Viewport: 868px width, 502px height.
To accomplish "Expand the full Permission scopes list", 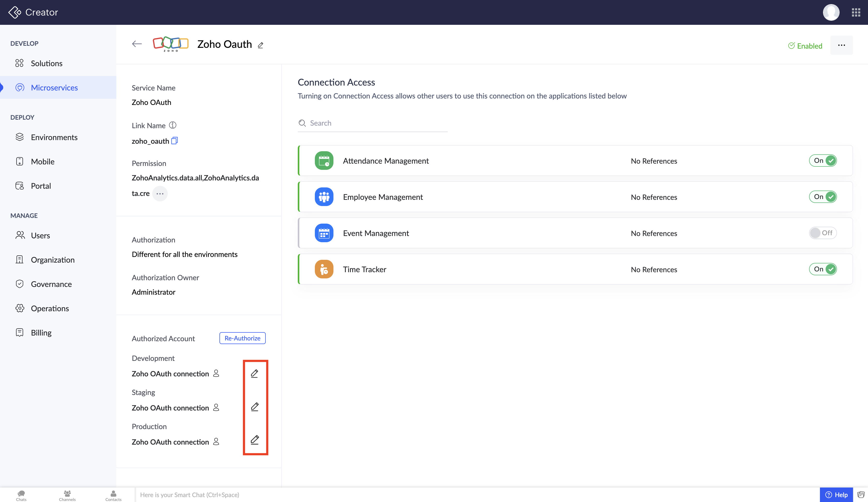I will click(160, 194).
